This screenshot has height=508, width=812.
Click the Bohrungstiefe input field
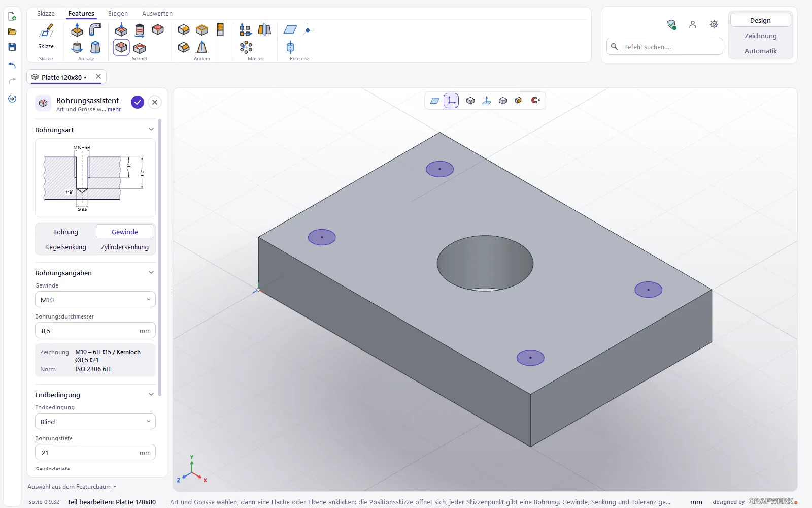95,453
